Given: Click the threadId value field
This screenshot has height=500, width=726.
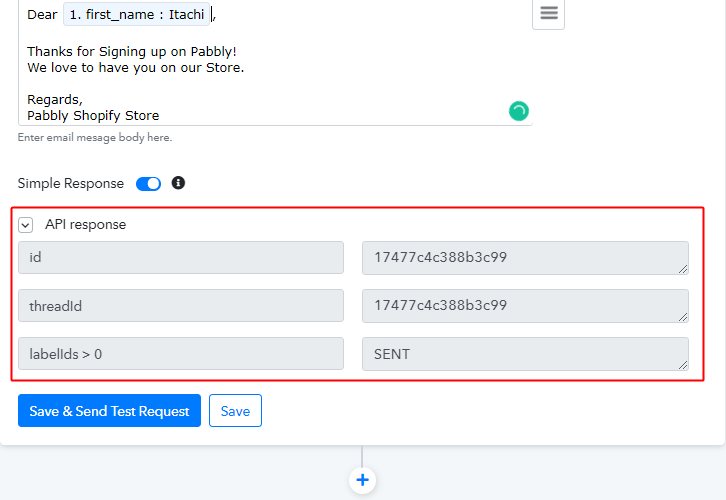Looking at the screenshot, I should click(x=526, y=306).
